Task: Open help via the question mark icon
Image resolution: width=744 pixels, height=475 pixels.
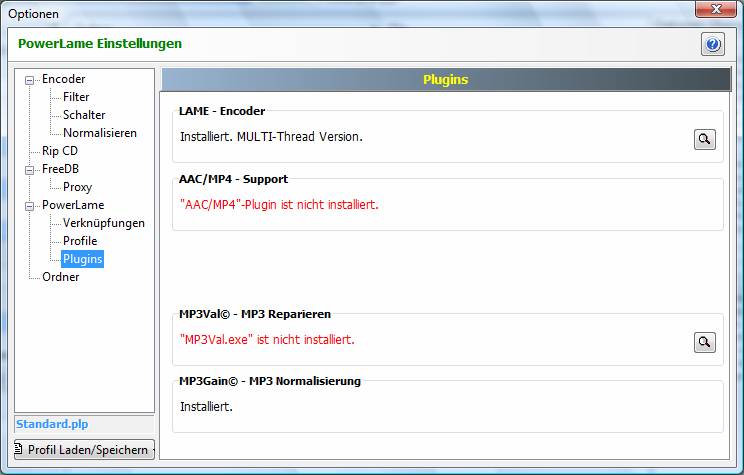Action: (x=712, y=45)
